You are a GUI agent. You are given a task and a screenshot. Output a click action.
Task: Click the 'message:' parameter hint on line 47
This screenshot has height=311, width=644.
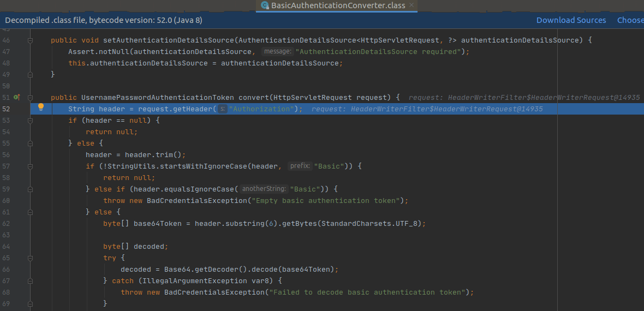coord(277,52)
